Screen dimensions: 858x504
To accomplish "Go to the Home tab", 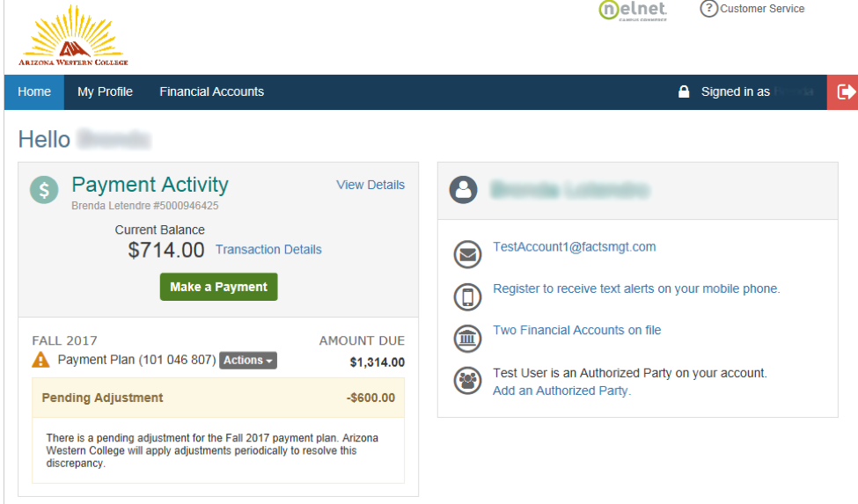I will [x=34, y=91].
